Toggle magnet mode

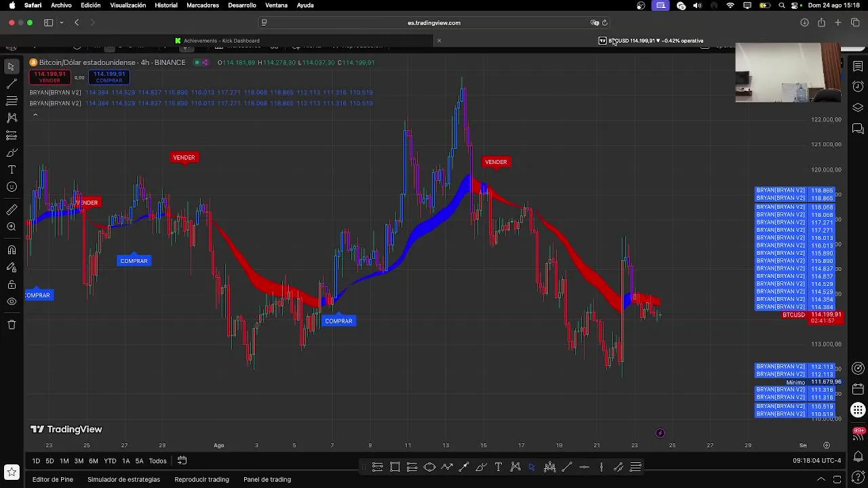click(x=12, y=250)
